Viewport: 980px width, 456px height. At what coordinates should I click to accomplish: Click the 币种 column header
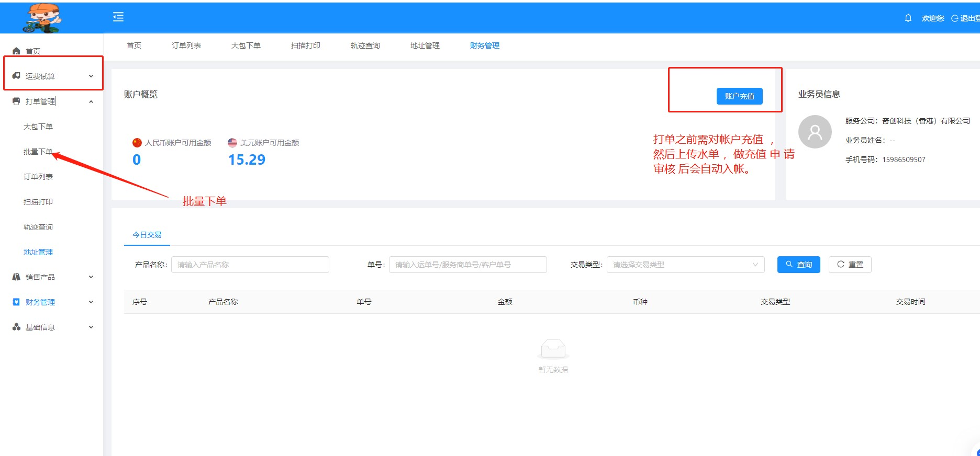click(x=640, y=302)
